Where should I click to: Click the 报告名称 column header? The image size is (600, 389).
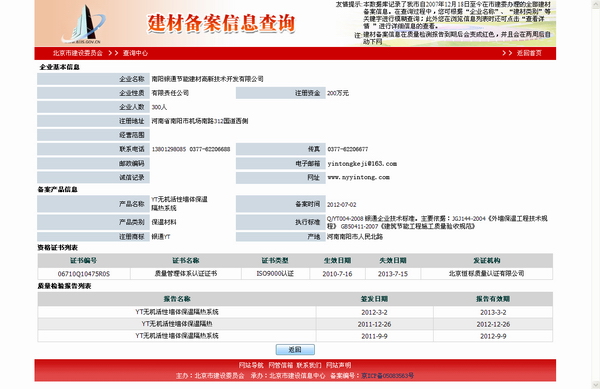(x=177, y=299)
